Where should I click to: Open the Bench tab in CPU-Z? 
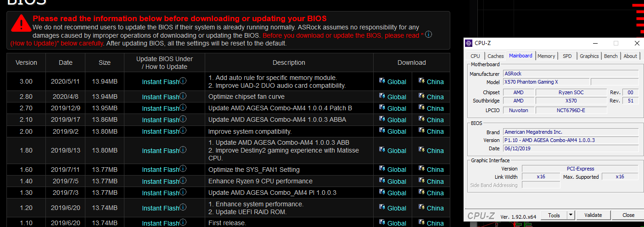pos(610,56)
